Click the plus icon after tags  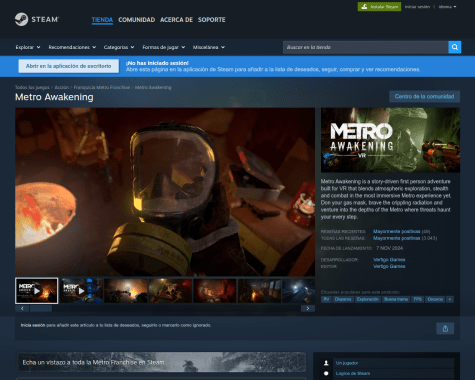(x=450, y=299)
